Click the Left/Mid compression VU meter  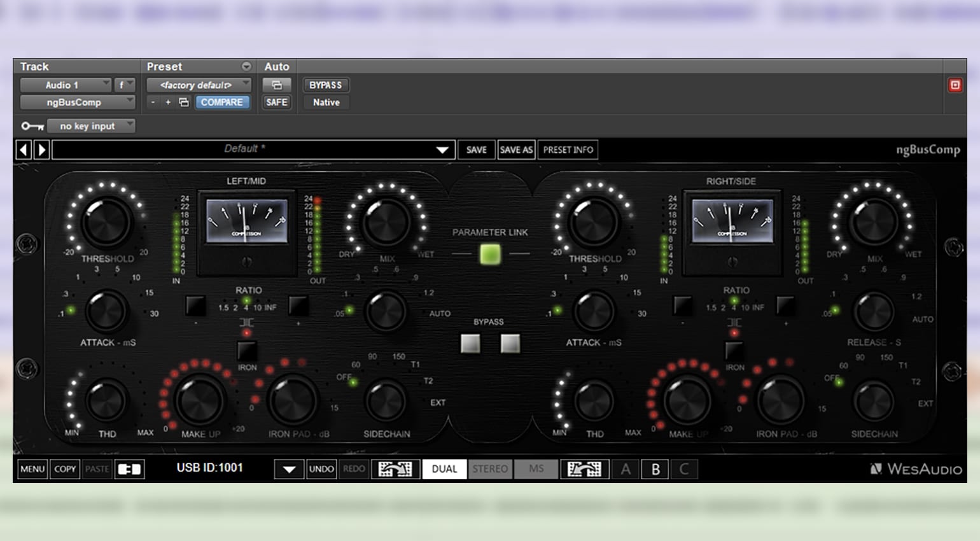coord(246,223)
